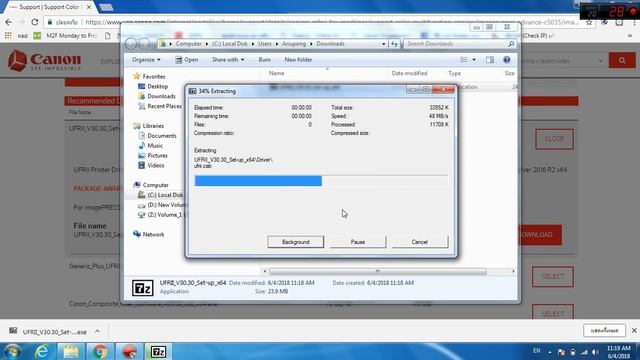Image resolution: width=640 pixels, height=360 pixels.
Task: Open File Explorer from taskbar
Action: 71,351
